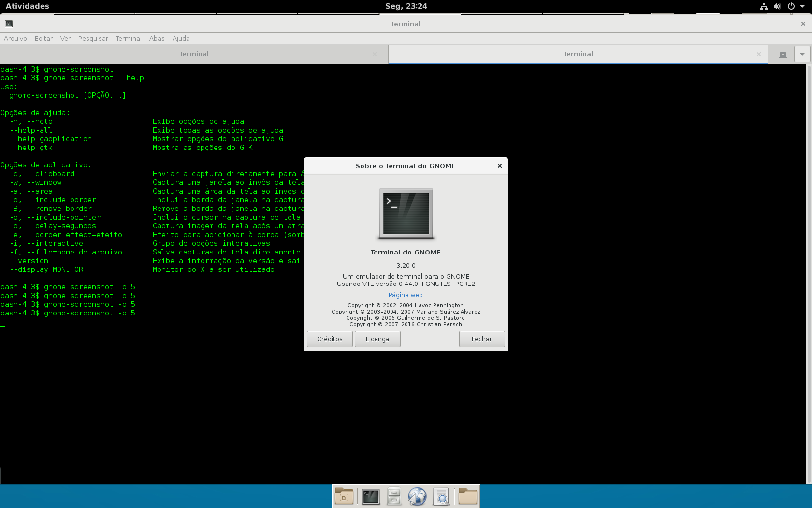
Task: Launch the web browser globe icon
Action: tap(417, 496)
